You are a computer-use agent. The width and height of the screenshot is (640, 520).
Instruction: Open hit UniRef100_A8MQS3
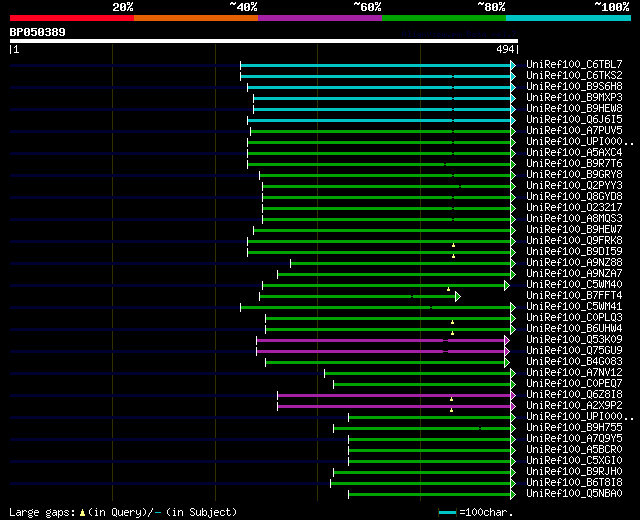[574, 219]
